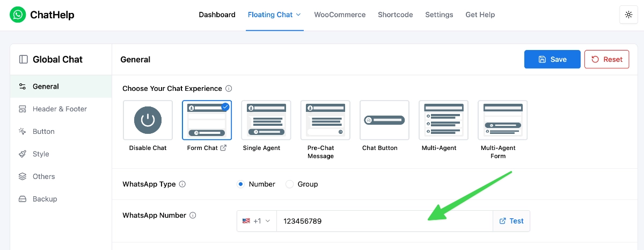644x250 pixels.
Task: Click the Others layers icon in sidebar
Action: (x=23, y=177)
